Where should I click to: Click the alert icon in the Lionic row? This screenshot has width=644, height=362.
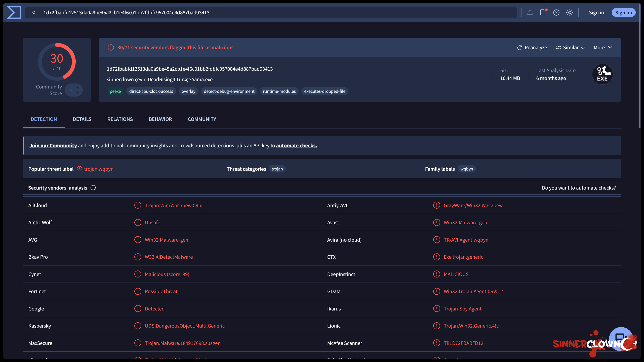click(437, 326)
